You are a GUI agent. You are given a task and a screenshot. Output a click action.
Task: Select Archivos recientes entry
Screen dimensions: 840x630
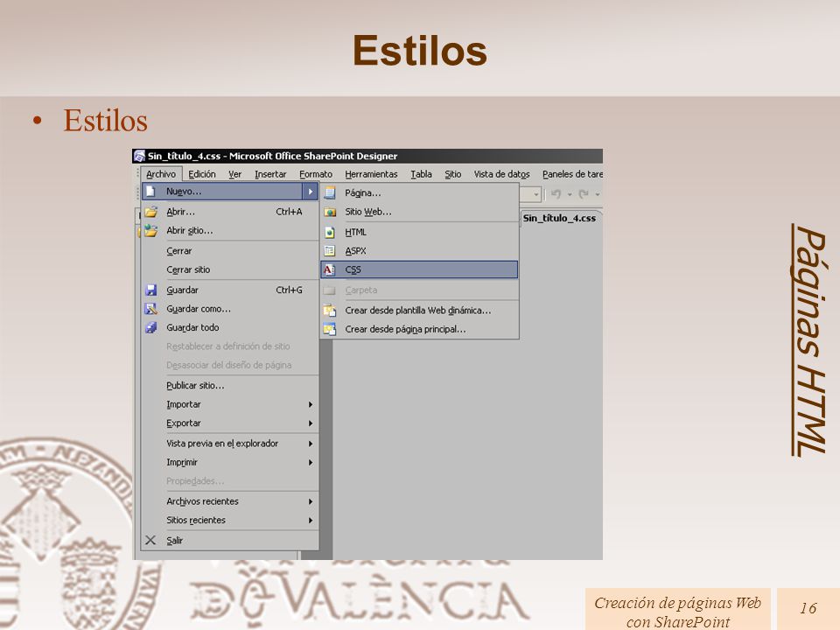[x=230, y=501]
